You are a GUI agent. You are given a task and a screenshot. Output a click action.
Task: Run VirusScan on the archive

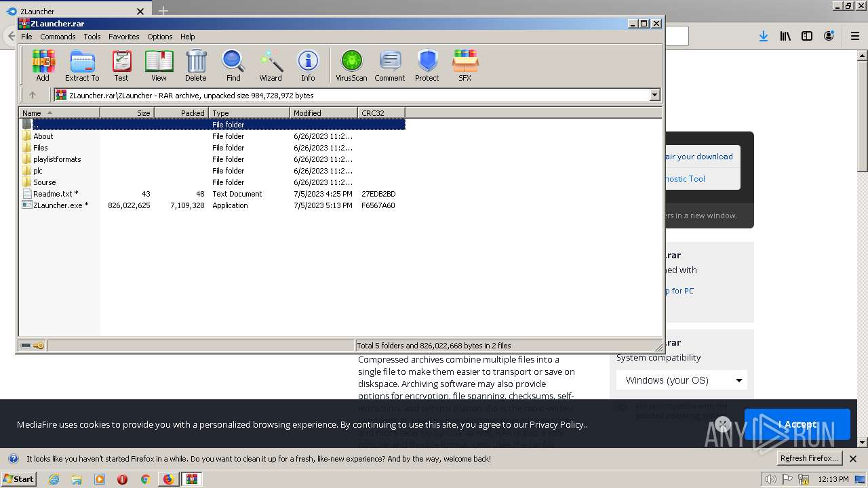point(351,66)
